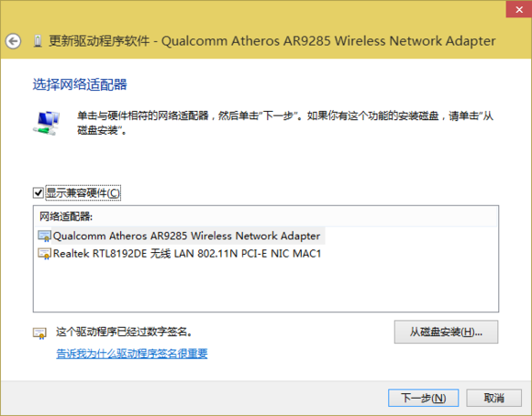The height and width of the screenshot is (416, 532).
Task: Close the driver update dialog
Action: 519,9
